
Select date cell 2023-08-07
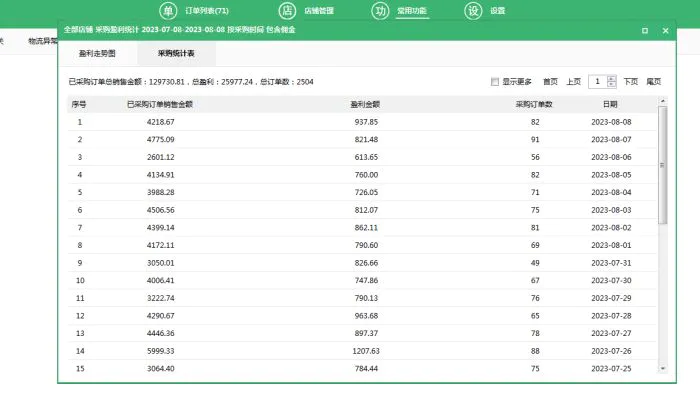tap(611, 140)
